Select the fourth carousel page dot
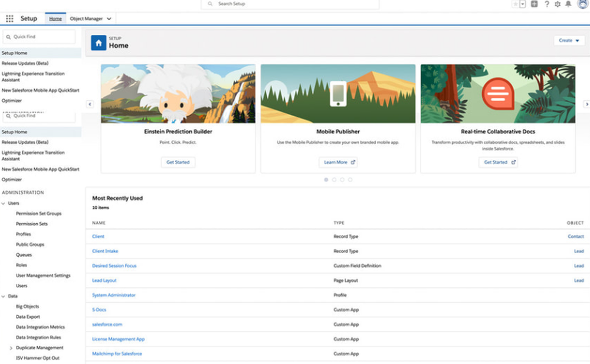Viewport: 590px width, 364px height. 350,179
